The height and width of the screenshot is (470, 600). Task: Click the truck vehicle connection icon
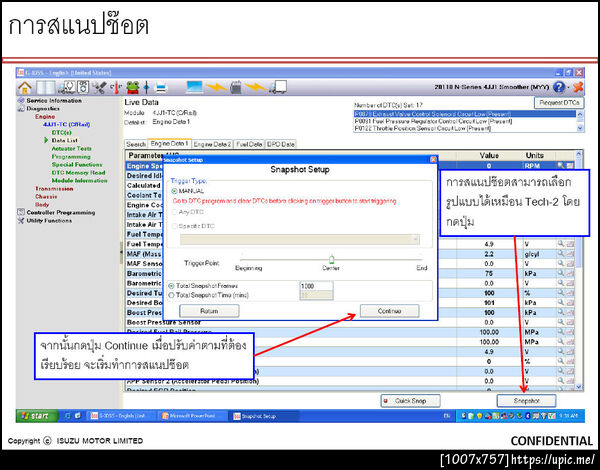278,87
